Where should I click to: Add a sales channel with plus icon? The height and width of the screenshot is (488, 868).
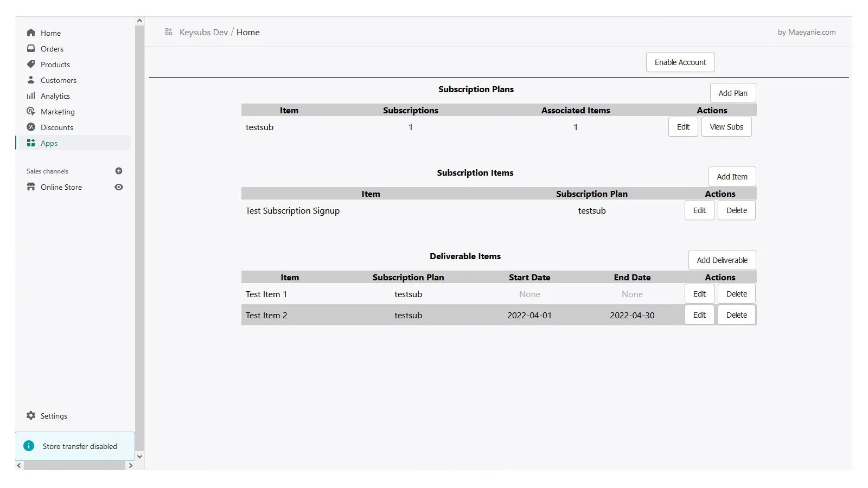coord(119,171)
